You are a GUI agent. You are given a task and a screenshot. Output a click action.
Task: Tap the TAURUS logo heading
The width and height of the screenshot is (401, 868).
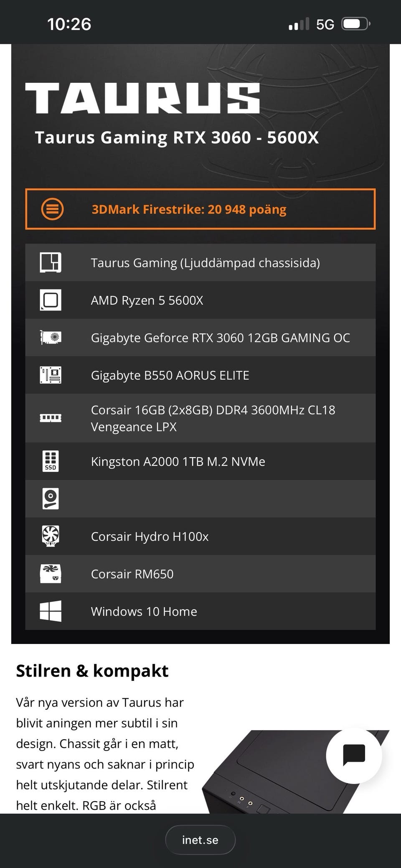point(142,98)
